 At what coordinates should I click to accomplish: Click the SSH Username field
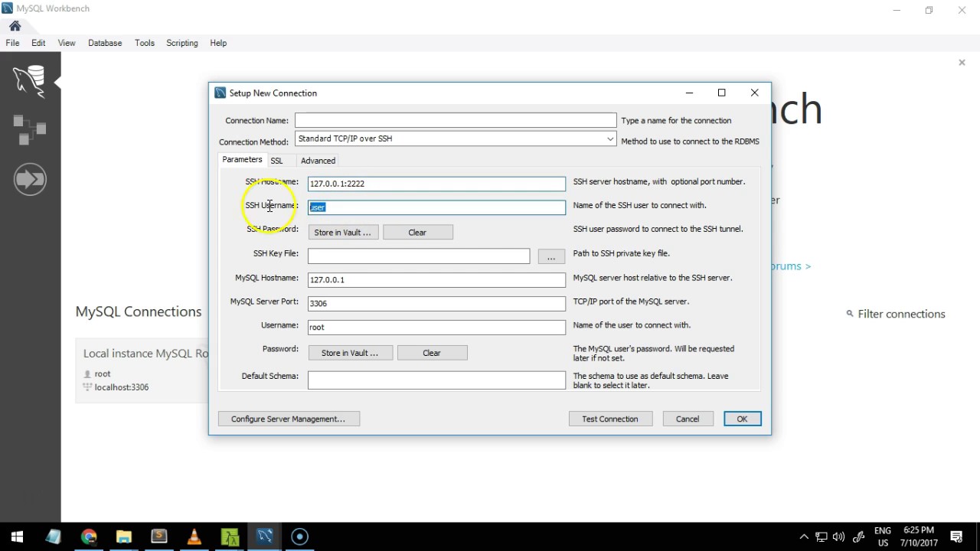[436, 207]
